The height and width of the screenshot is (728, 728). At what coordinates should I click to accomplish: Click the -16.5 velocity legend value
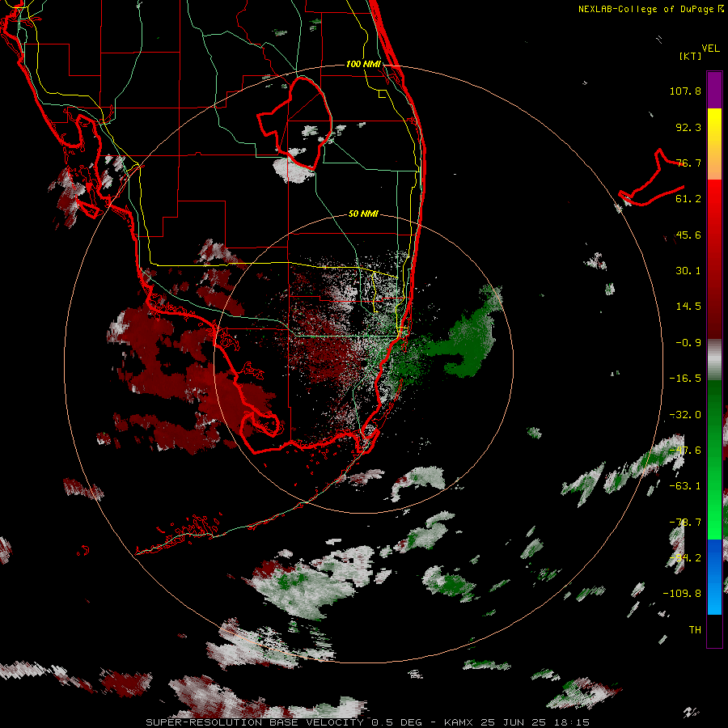(685, 379)
